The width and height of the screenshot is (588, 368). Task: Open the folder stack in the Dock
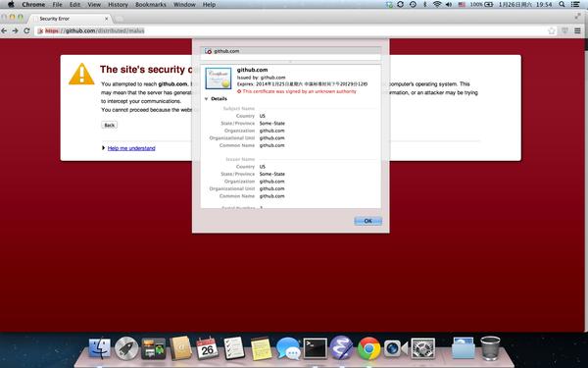click(464, 348)
